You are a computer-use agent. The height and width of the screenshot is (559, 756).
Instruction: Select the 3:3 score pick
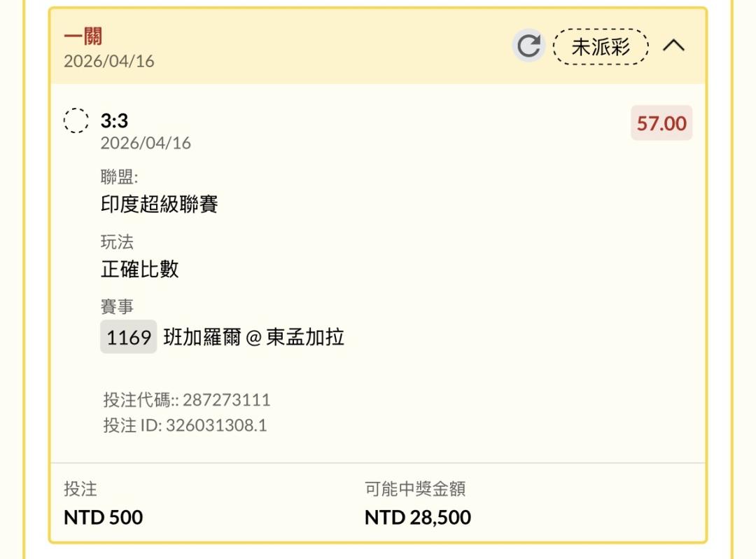point(114,121)
